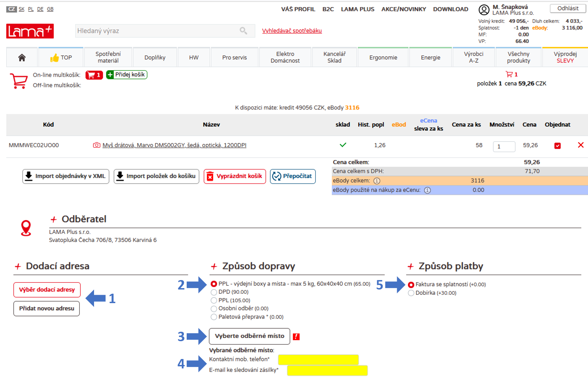Expand the Dodací adresa section plus

18,266
